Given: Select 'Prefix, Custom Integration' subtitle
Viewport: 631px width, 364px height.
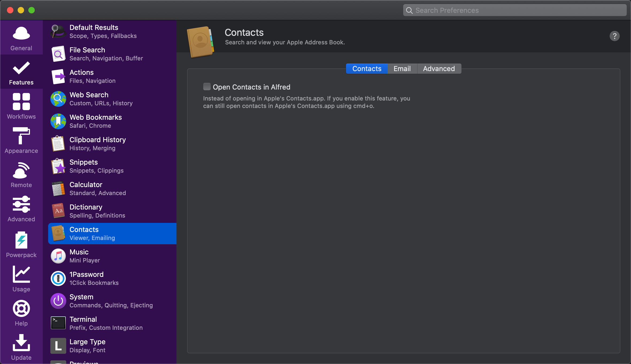Looking at the screenshot, I should pyautogui.click(x=106, y=328).
